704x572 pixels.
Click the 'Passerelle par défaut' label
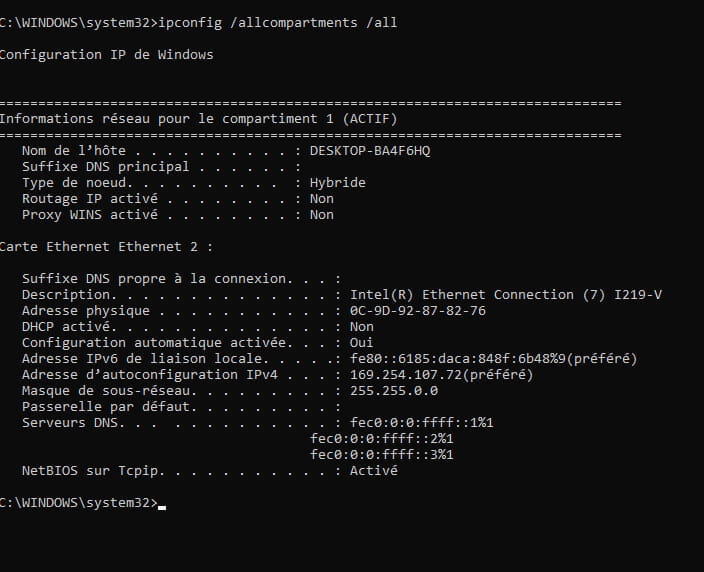107,407
